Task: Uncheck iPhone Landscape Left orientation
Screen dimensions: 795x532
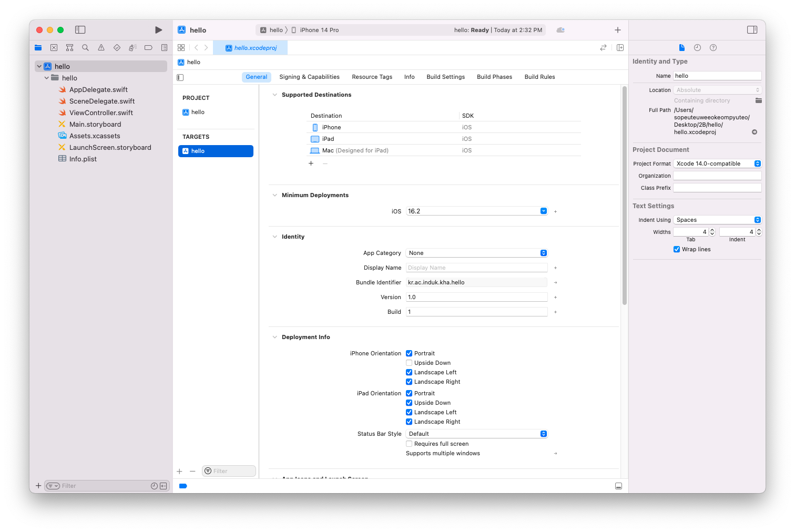Action: pos(409,372)
